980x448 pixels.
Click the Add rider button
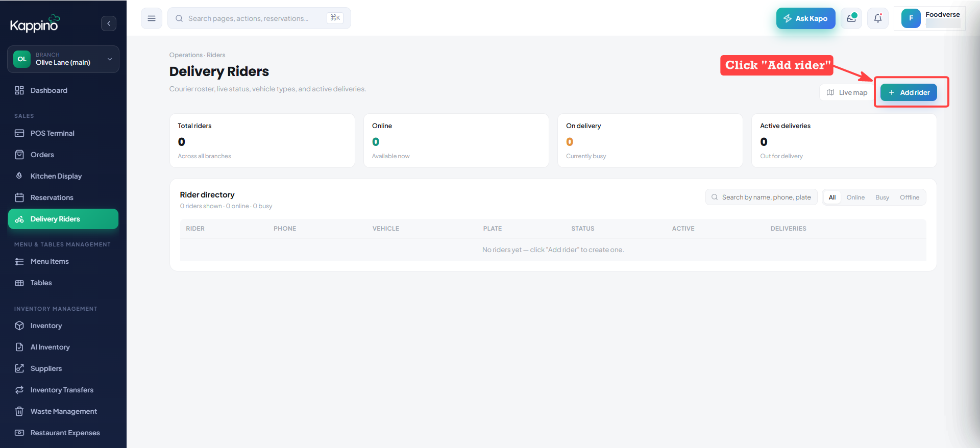(x=909, y=92)
